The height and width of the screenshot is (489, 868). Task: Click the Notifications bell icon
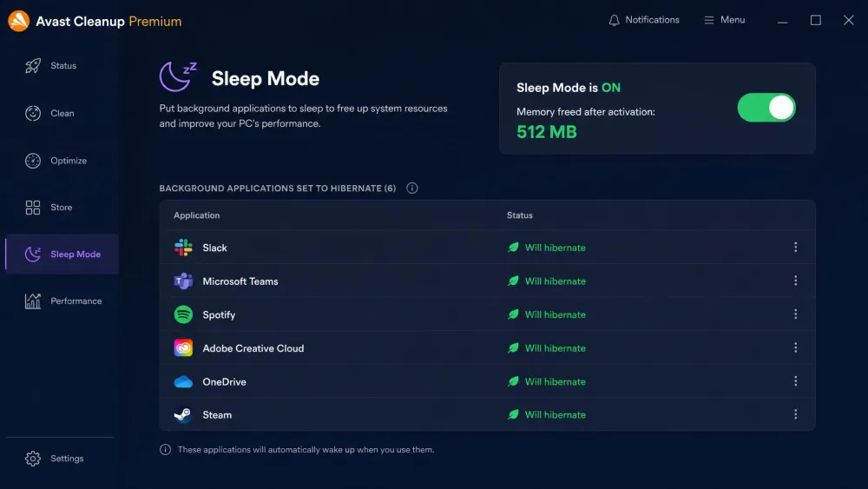point(614,20)
